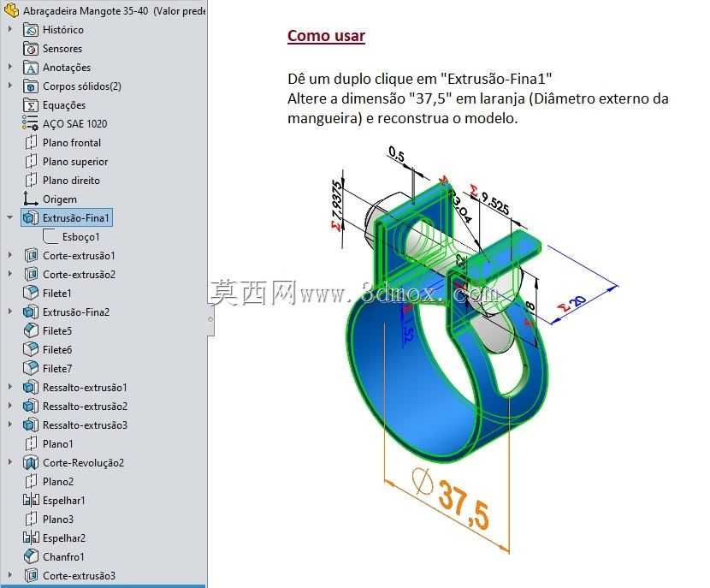Expand the Corpos sólidos(2) node
The image size is (710, 588).
pyautogui.click(x=10, y=86)
